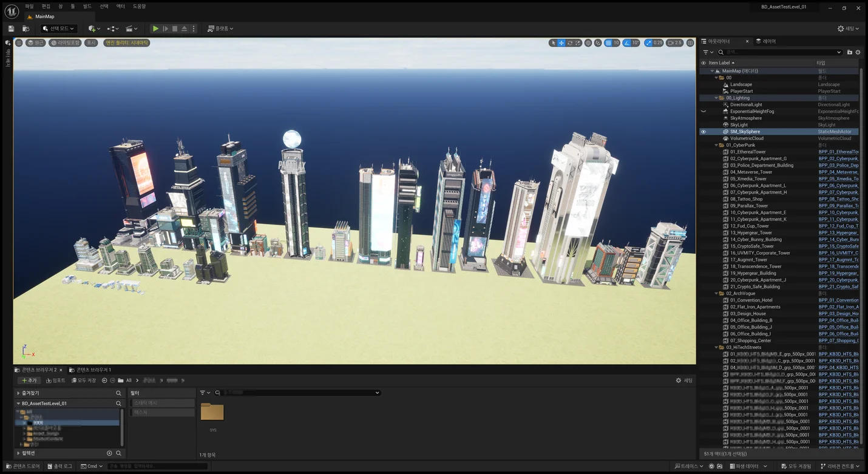Toggle world/local coordinate globe icon
This screenshot has width=868, height=474.
click(x=588, y=43)
